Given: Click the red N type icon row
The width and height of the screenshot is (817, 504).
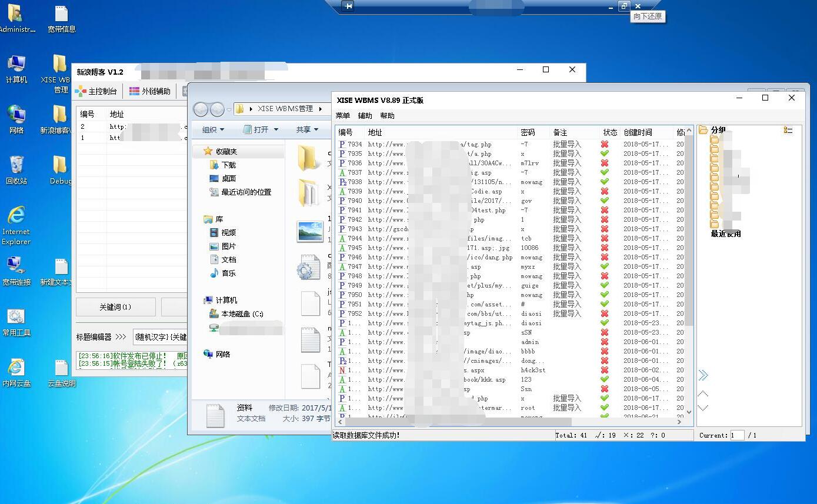Looking at the screenshot, I should click(x=342, y=370).
